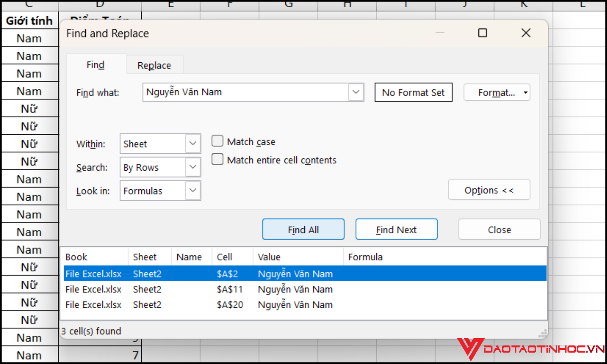
Task: Maximize the Find and Replace dialog
Action: 482,33
